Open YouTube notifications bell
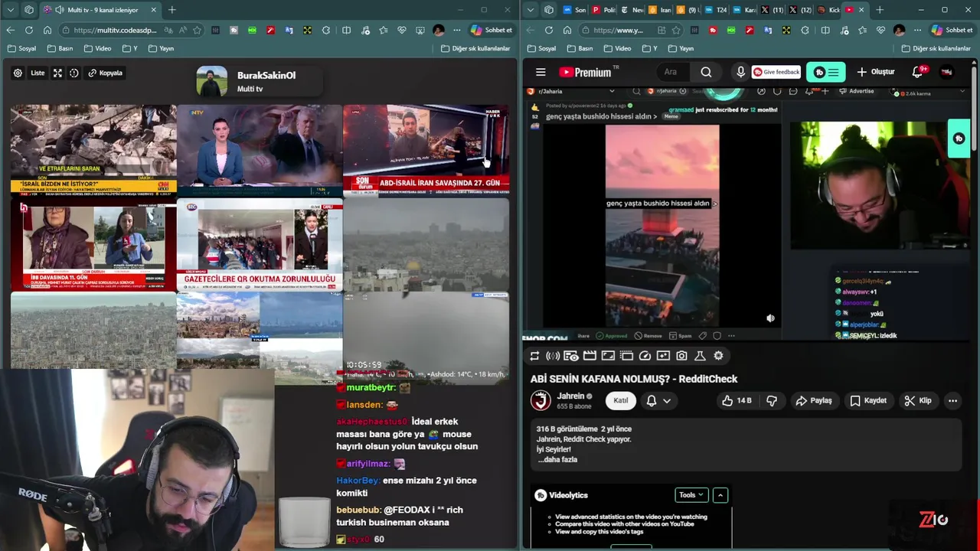 pos(918,72)
